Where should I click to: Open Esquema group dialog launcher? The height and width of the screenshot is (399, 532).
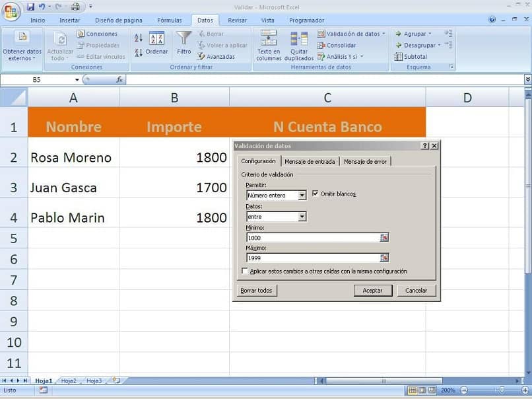pos(451,67)
